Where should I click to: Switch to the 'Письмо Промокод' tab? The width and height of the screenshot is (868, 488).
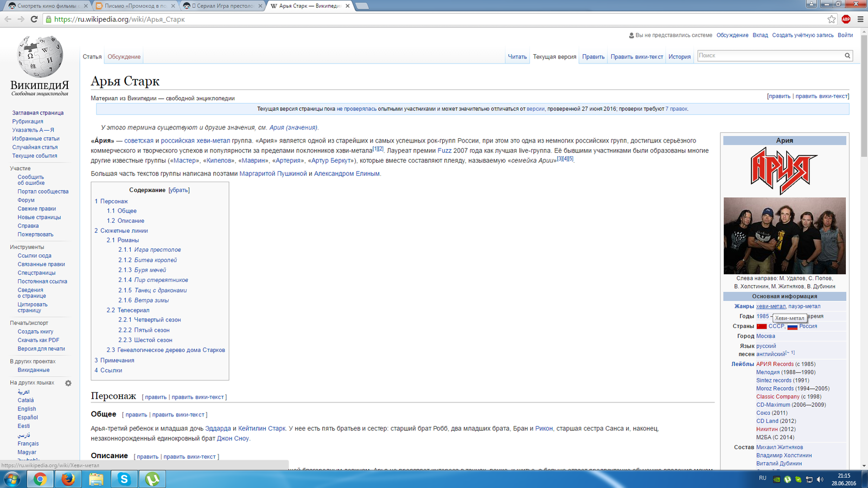point(136,6)
